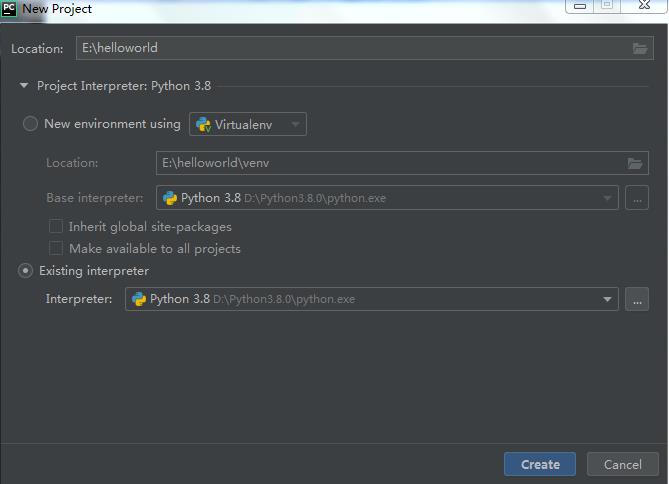Click the New Project window title

[57, 9]
